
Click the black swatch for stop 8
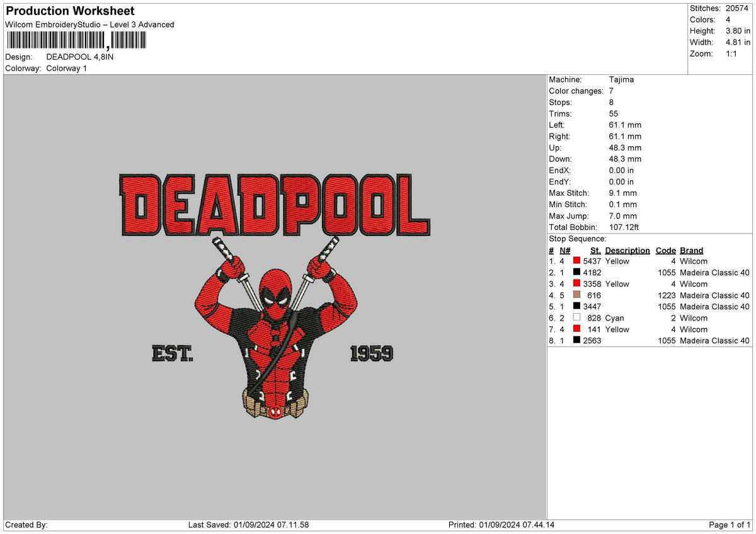(x=578, y=341)
